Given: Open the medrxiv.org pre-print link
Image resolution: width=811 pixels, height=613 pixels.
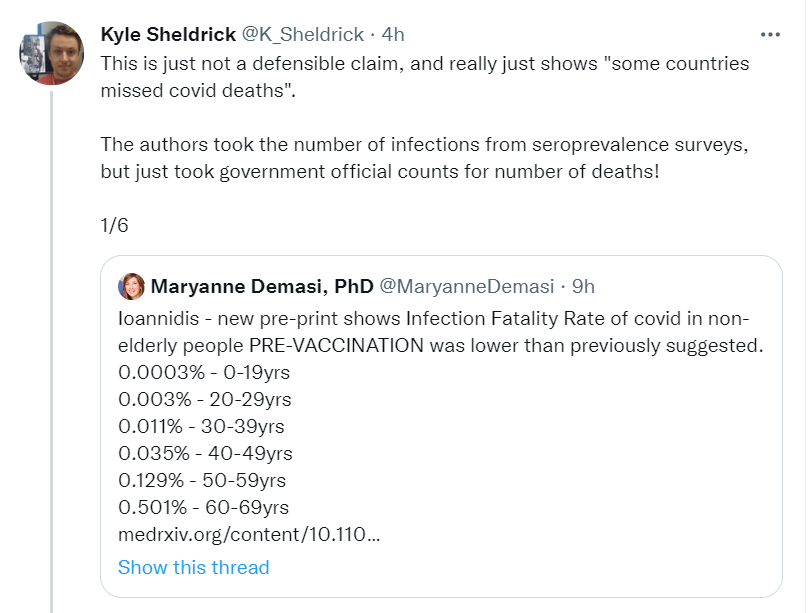Looking at the screenshot, I should click(249, 534).
